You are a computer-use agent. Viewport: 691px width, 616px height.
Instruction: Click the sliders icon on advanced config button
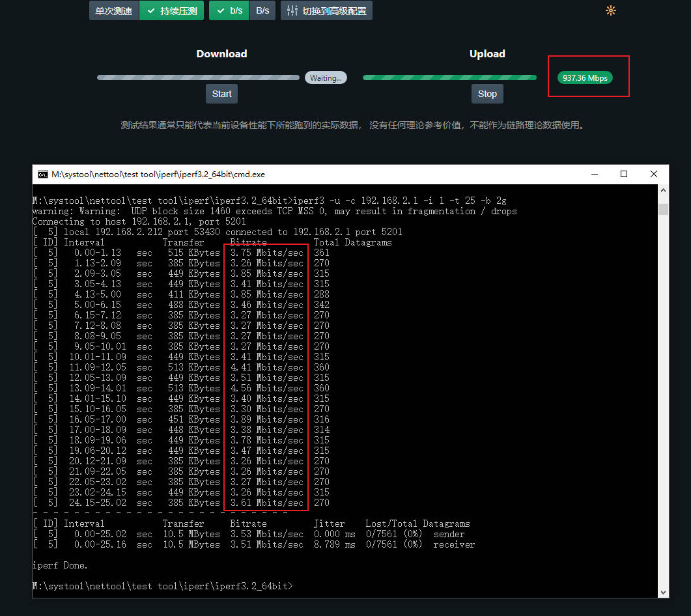pos(292,10)
